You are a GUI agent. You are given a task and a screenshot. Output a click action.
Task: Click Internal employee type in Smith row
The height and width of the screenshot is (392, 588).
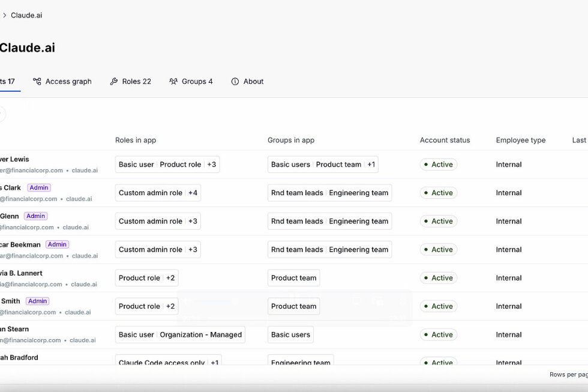(509, 306)
